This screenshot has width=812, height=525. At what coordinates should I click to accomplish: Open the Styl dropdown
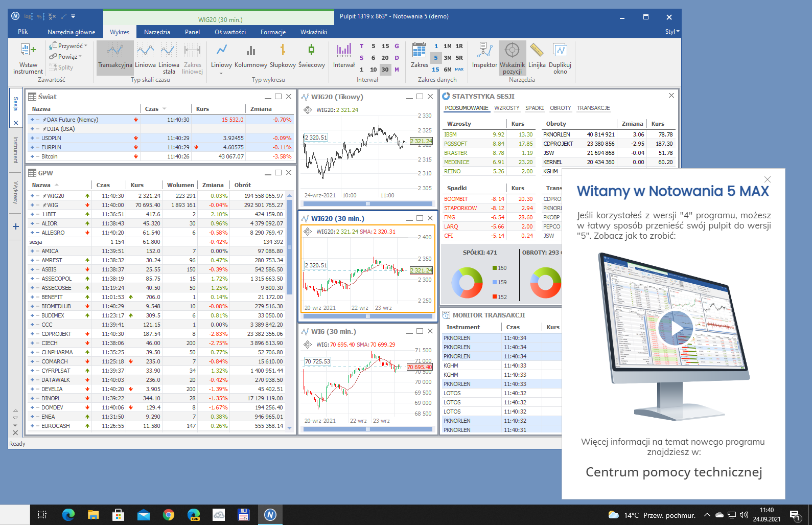672,32
